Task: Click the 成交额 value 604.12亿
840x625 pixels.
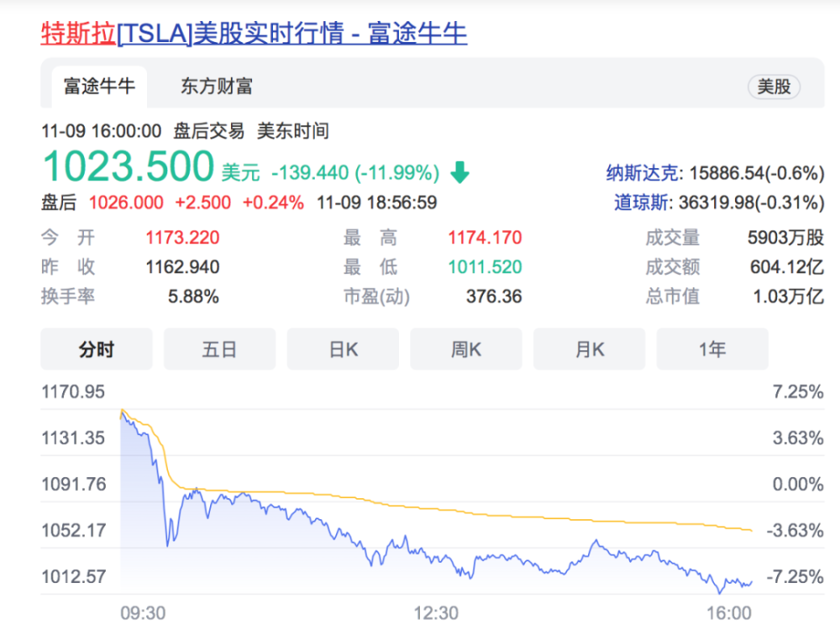Action: click(787, 266)
